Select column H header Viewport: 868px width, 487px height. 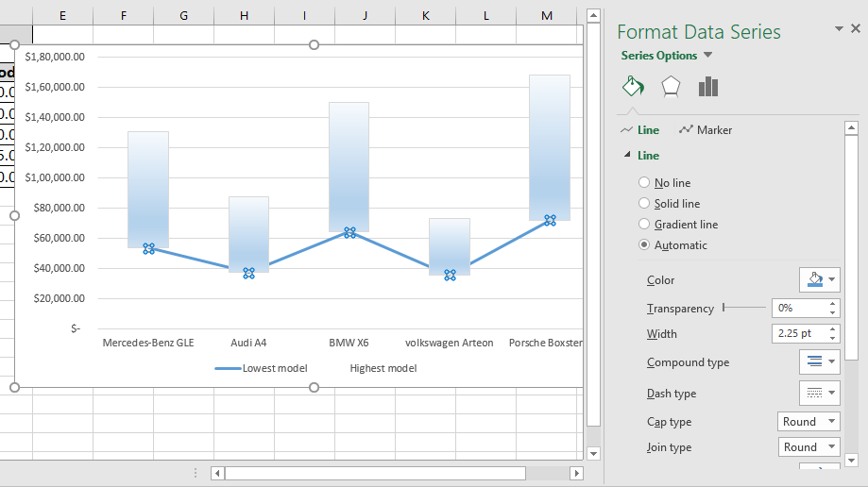click(244, 15)
